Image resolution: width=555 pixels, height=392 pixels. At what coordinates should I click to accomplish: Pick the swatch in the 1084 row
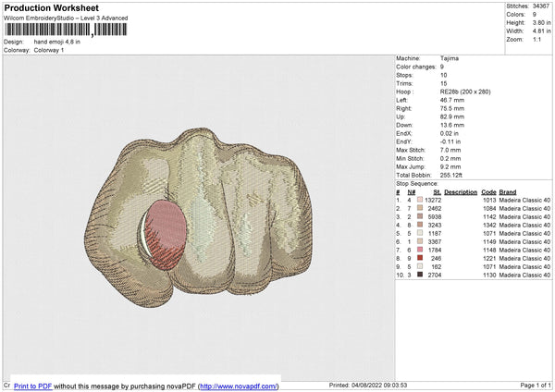point(420,208)
